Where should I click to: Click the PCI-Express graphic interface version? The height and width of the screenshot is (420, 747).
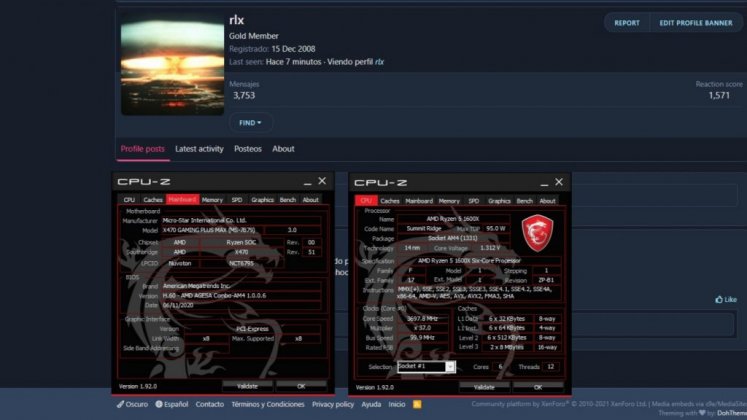(x=252, y=329)
